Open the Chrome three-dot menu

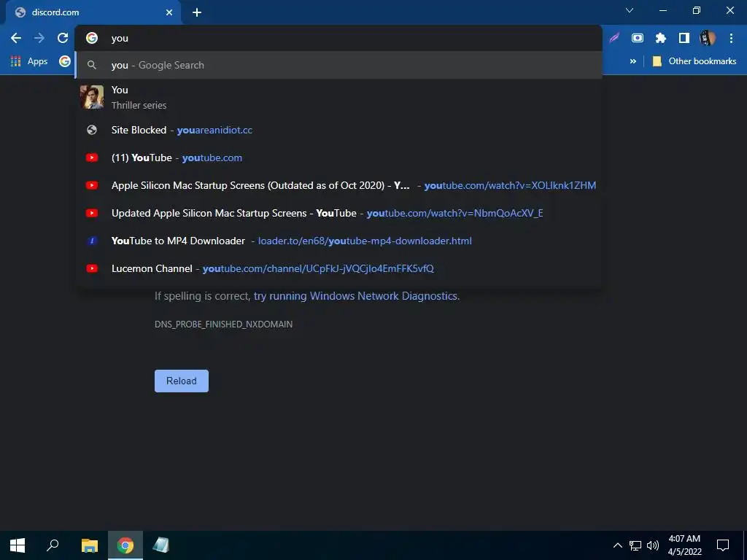(x=731, y=38)
